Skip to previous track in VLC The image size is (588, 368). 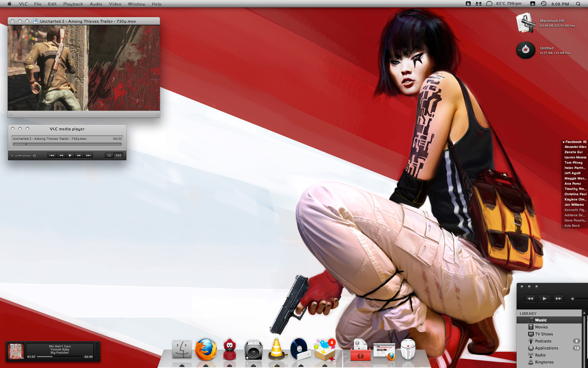pos(52,155)
